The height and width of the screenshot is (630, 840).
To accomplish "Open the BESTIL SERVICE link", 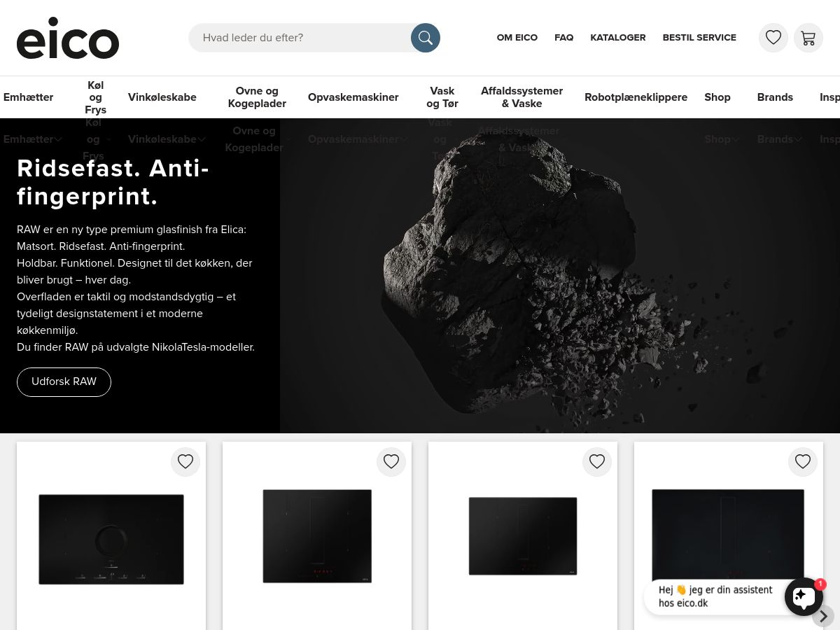I will tap(699, 38).
